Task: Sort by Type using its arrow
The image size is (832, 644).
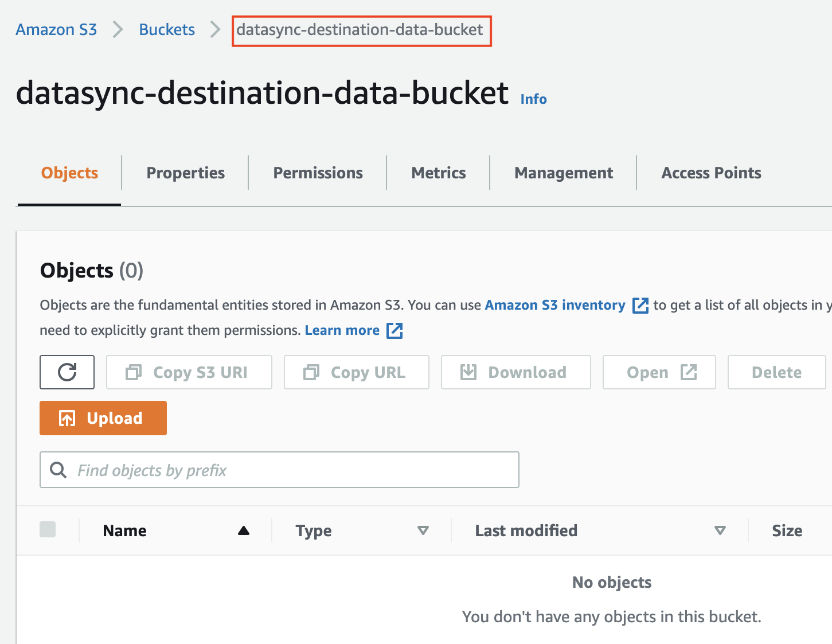Action: tap(423, 530)
